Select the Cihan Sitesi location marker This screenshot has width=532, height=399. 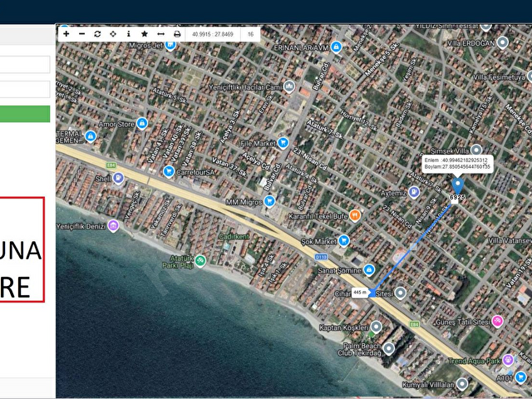(401, 293)
